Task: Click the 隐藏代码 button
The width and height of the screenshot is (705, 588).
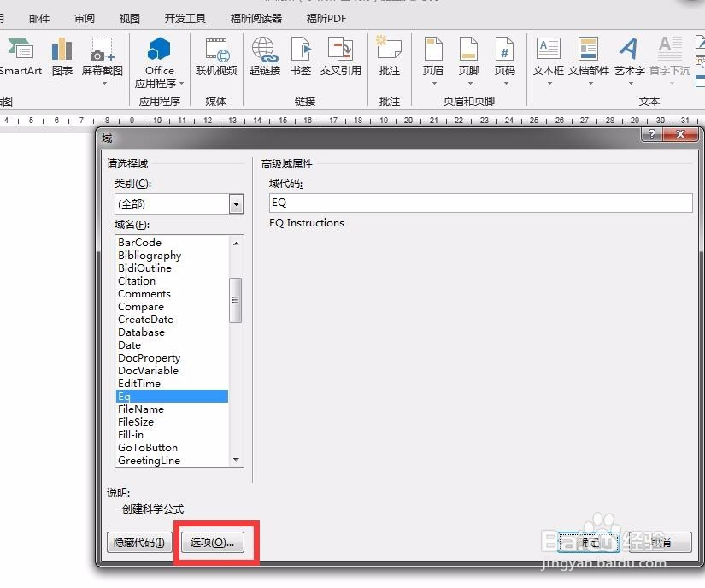Action: [x=139, y=543]
